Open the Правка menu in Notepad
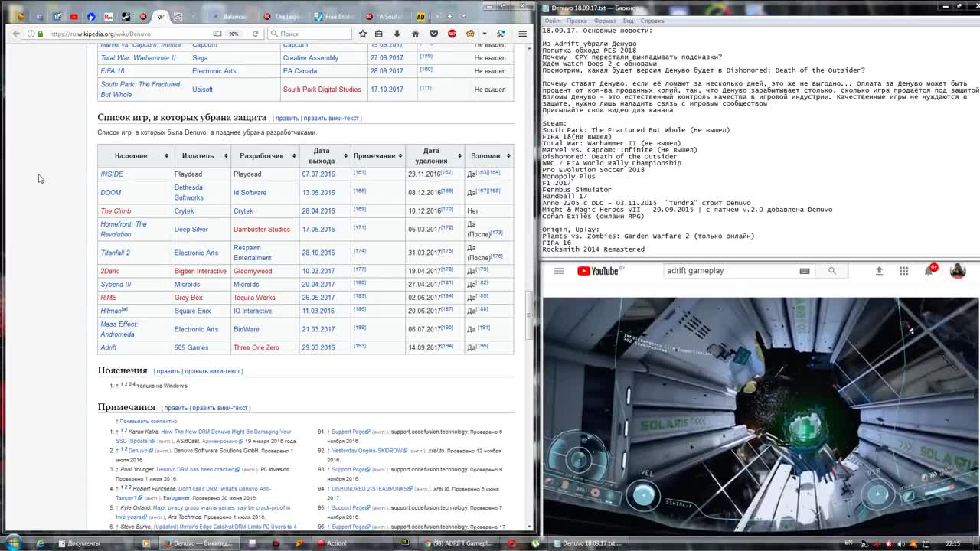The width and height of the screenshot is (980, 551). coord(577,21)
